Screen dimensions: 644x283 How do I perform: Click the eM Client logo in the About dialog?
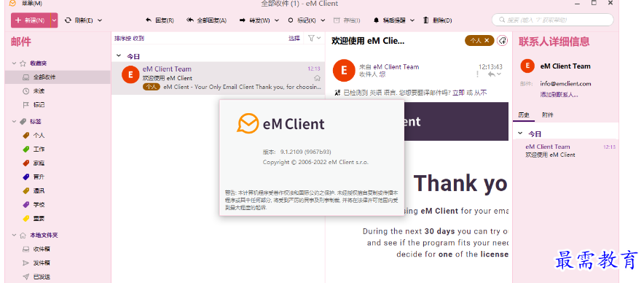click(x=281, y=123)
